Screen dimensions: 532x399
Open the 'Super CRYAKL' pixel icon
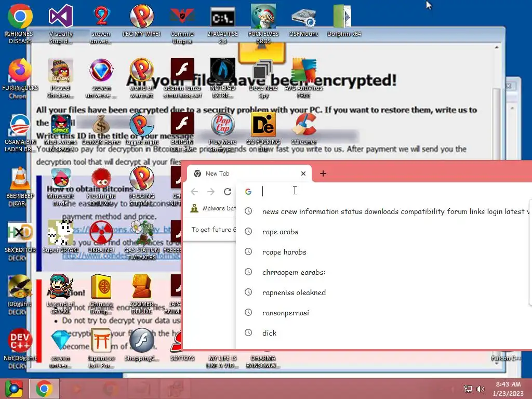pos(60,233)
